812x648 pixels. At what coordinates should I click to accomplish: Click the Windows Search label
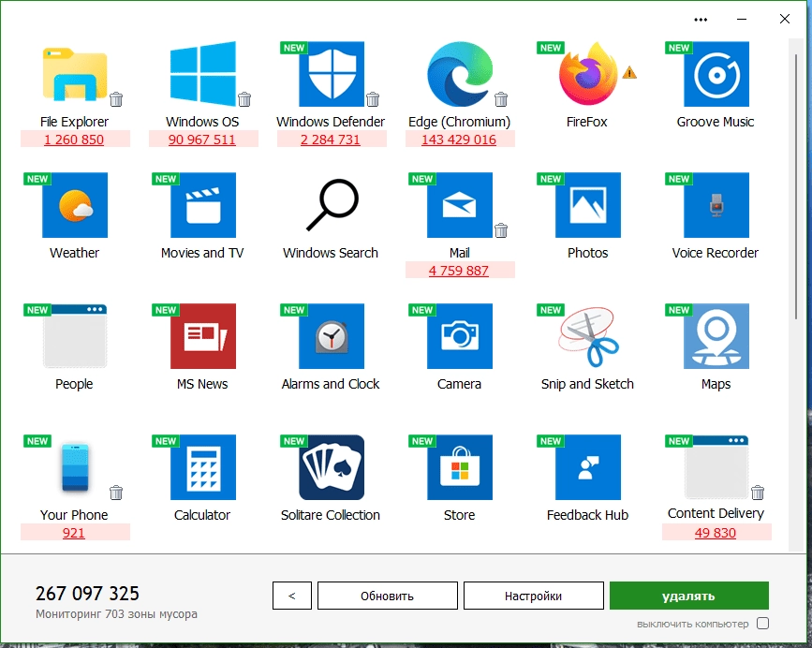331,253
